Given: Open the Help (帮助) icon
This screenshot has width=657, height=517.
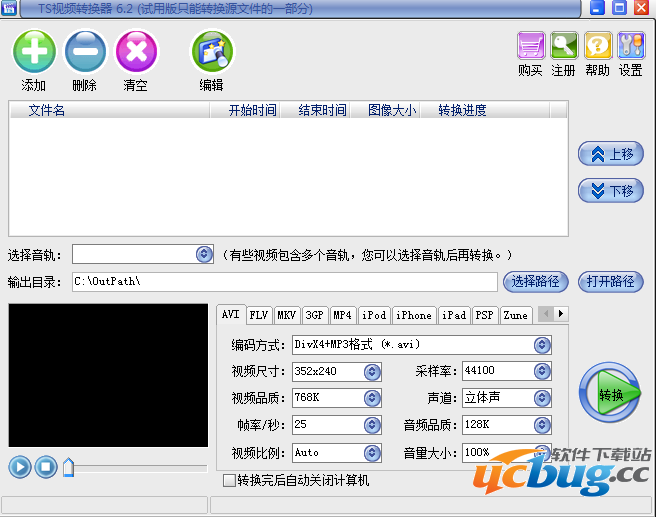Looking at the screenshot, I should click(x=597, y=46).
